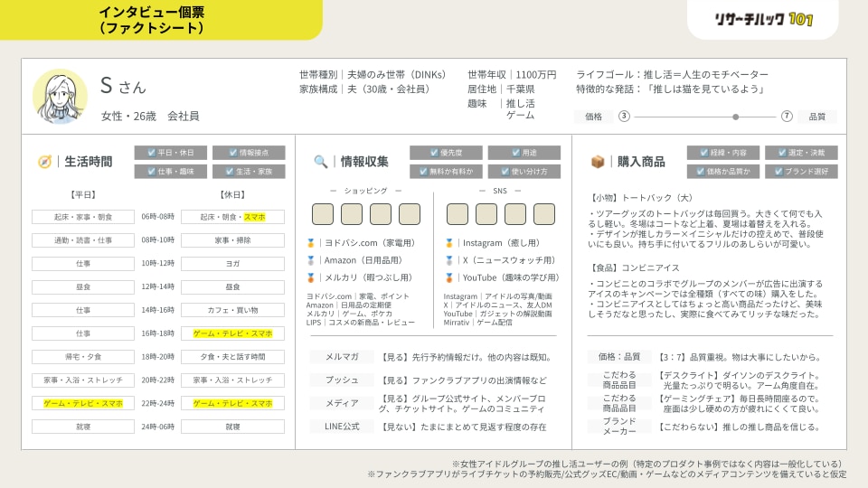Select the silver medal next to Amazon
This screenshot has height=488, width=868.
pos(310,260)
